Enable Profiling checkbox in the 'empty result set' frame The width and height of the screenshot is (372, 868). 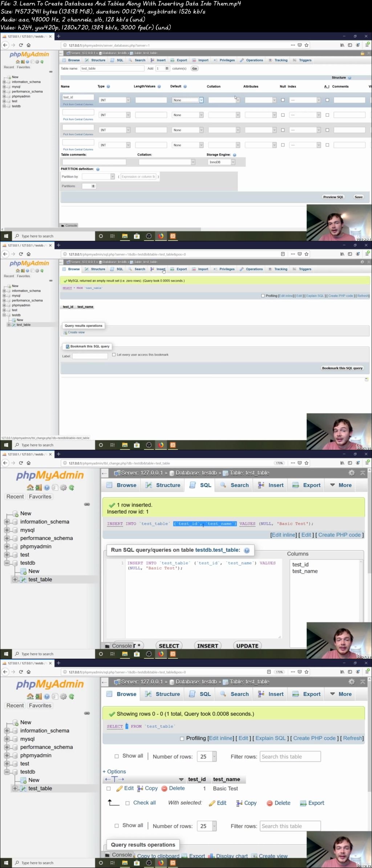click(263, 296)
